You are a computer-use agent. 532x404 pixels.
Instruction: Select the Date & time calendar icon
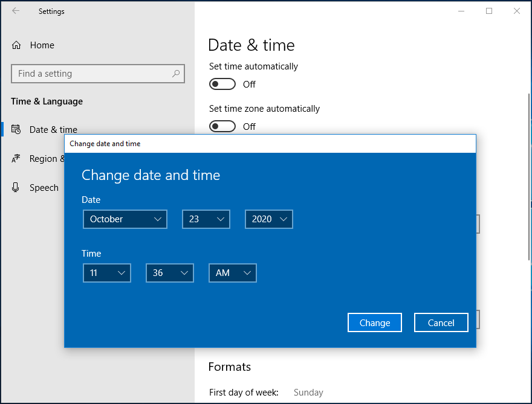15,129
